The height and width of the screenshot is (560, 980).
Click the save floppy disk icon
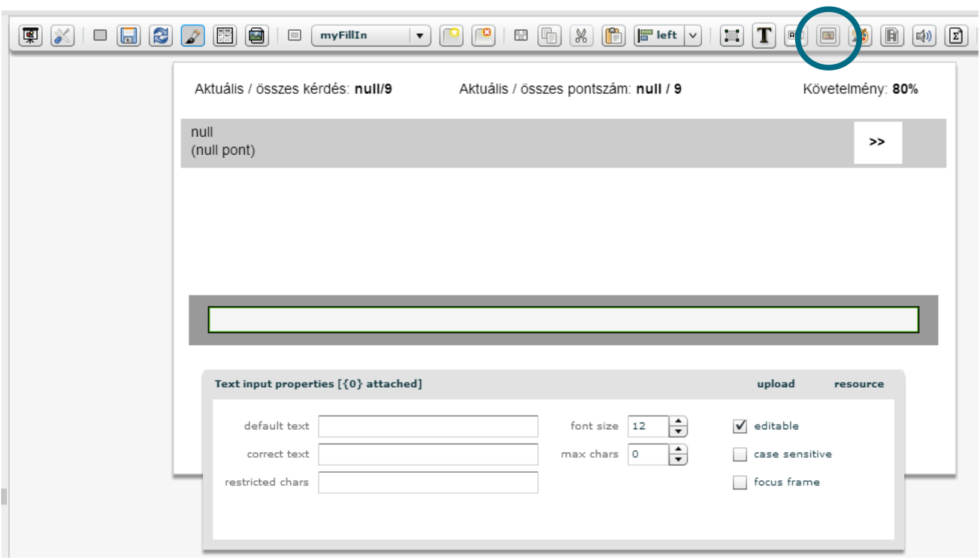[x=129, y=35]
